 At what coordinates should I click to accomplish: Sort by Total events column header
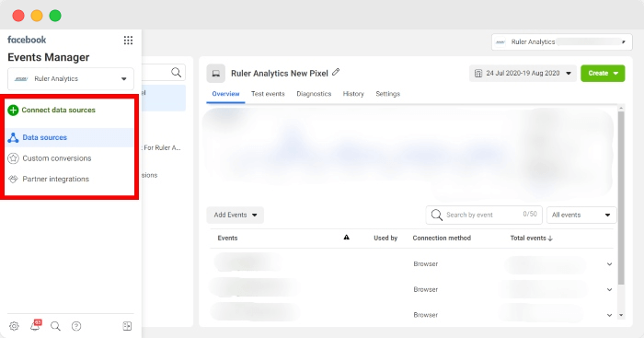click(x=531, y=239)
